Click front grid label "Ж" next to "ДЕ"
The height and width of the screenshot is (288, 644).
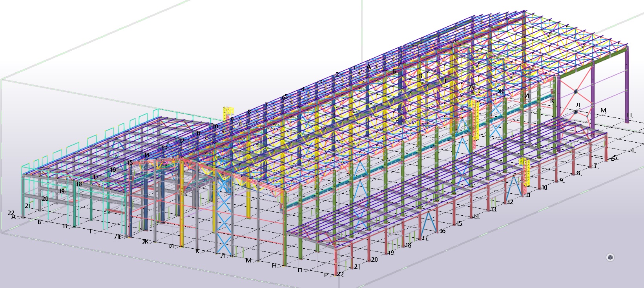coord(145,242)
